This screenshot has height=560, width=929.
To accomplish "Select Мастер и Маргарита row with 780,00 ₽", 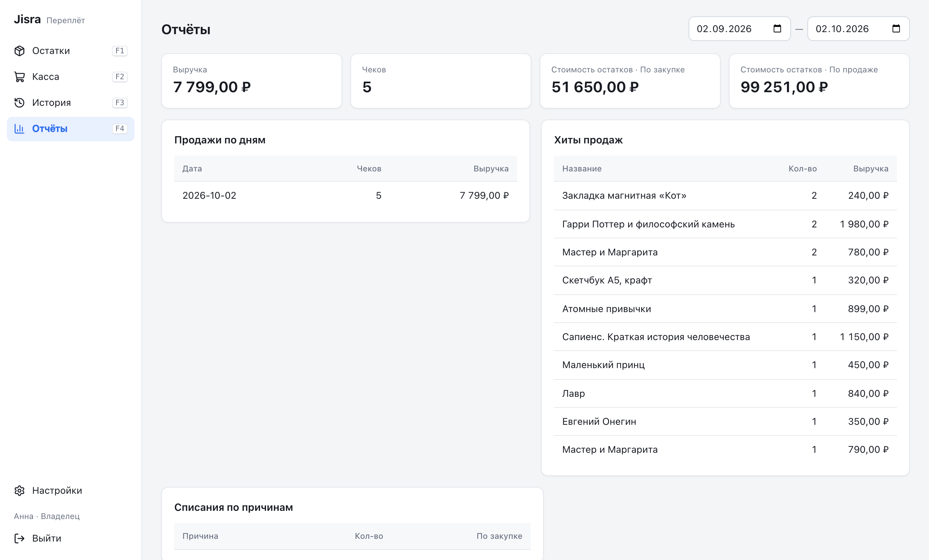I will 725,252.
